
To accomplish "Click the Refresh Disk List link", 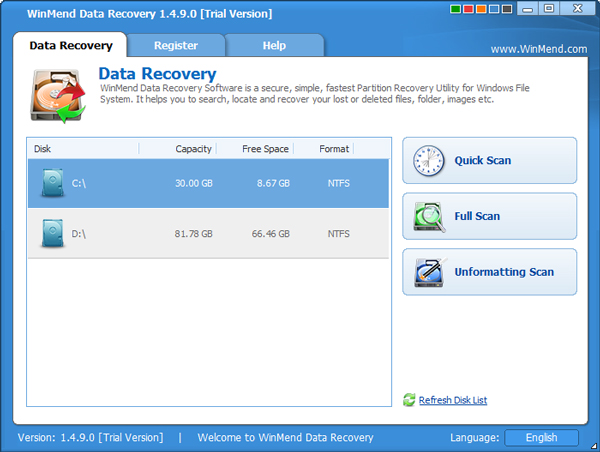I will click(x=453, y=400).
